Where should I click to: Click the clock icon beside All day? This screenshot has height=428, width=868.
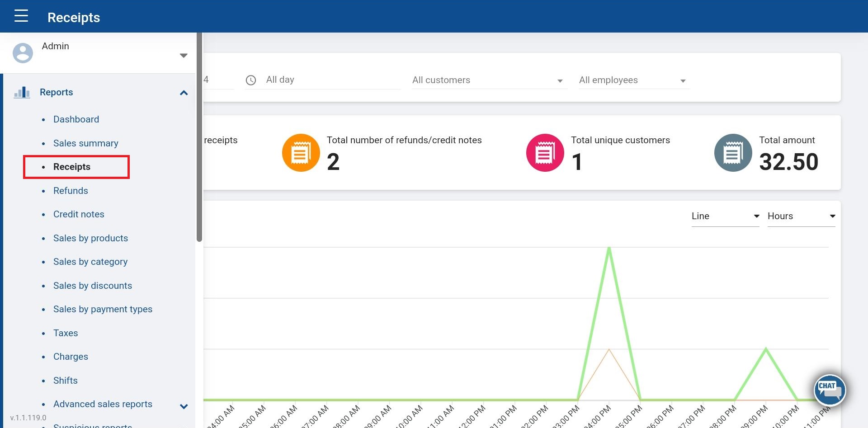(251, 80)
